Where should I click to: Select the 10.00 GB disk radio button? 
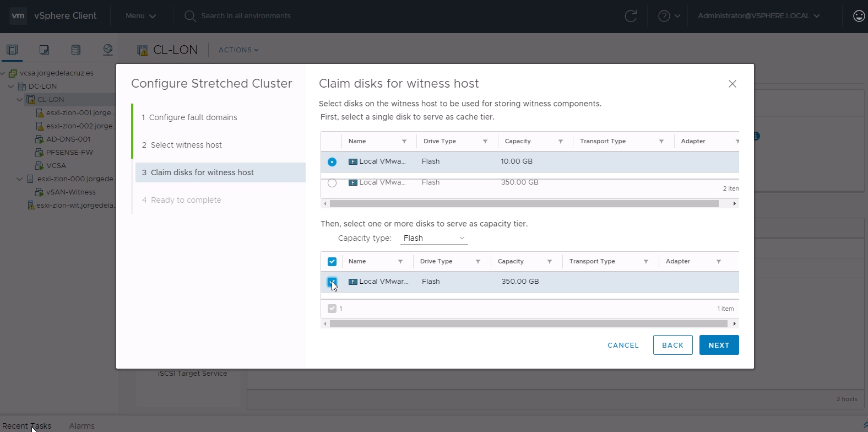tap(332, 162)
